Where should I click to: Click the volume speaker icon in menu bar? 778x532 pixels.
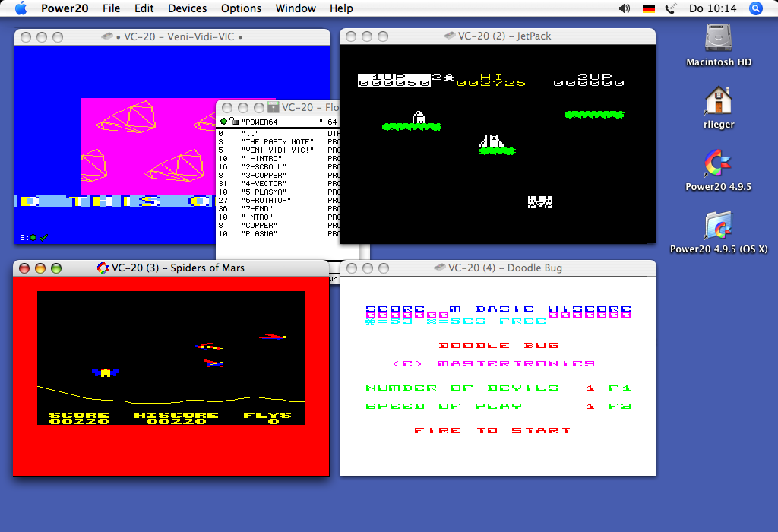pos(625,8)
